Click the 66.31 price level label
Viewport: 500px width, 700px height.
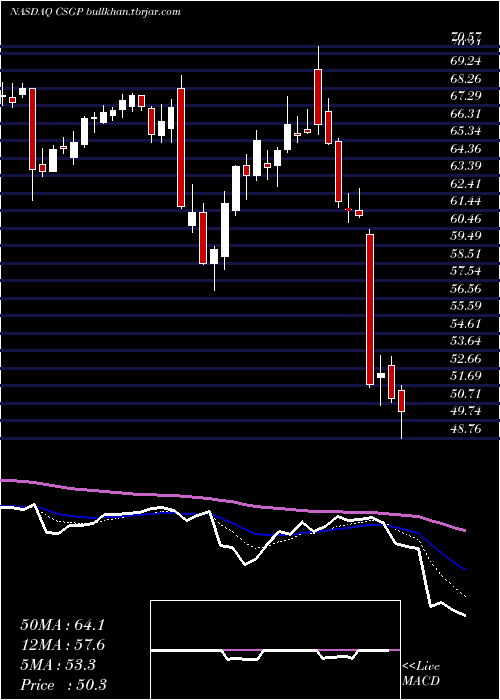[466, 114]
